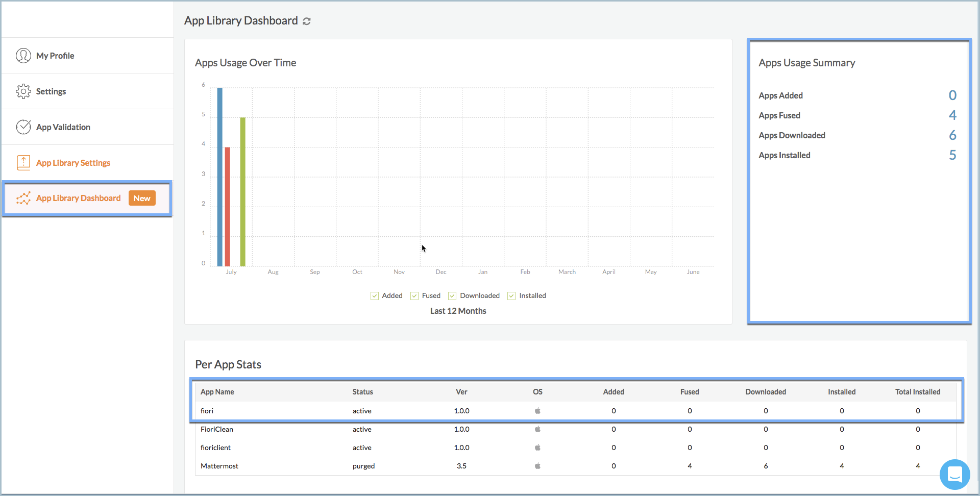Click the Apps Usage Summary heading
The width and height of the screenshot is (980, 496).
click(806, 63)
